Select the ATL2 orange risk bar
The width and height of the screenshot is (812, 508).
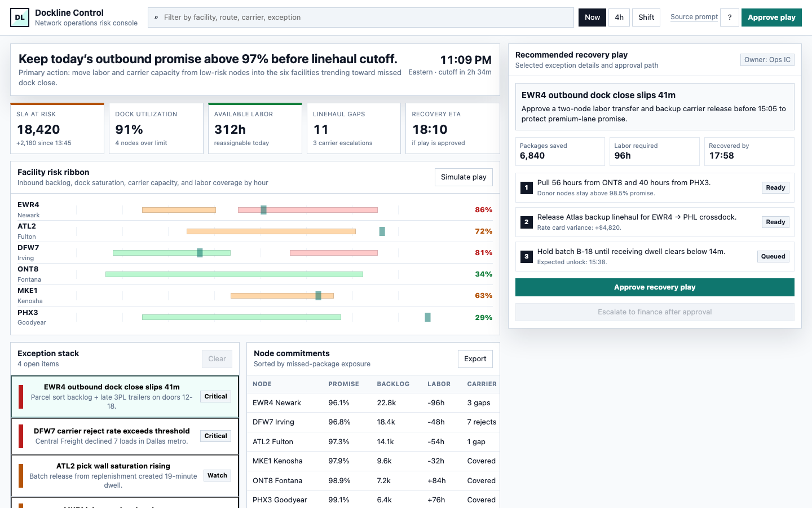point(271,231)
